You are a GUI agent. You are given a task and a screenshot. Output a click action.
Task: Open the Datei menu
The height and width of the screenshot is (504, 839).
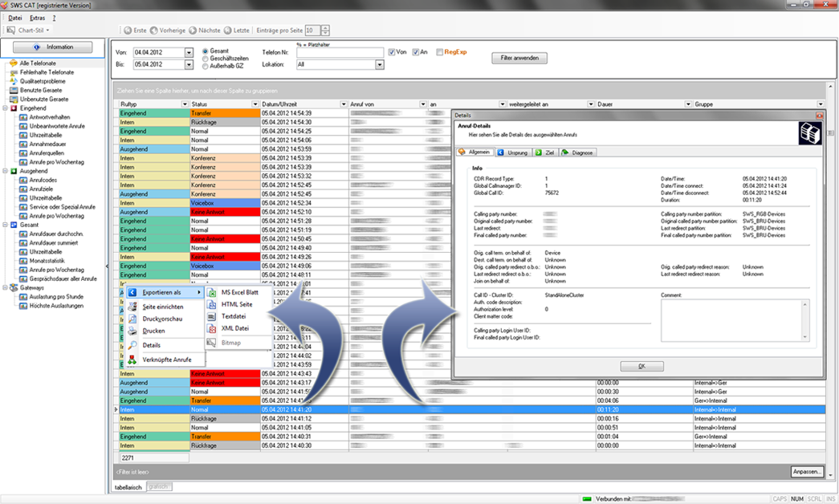tap(15, 18)
